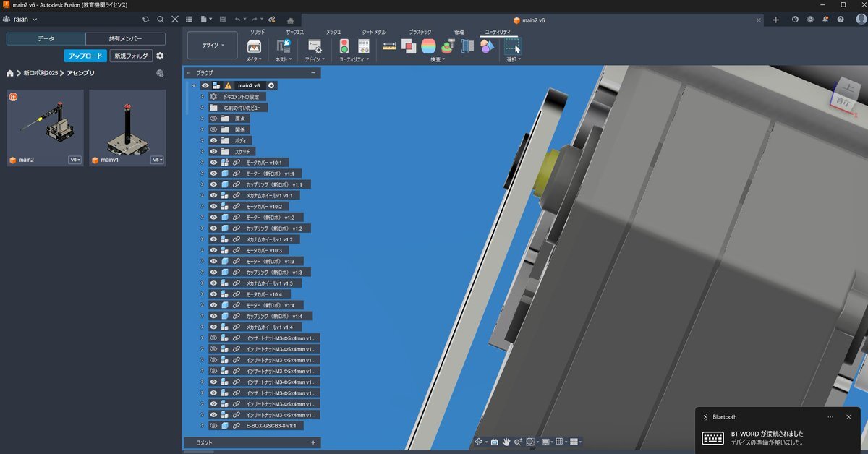Click the アップロード button
Screen dimensions: 868x454
(85, 56)
